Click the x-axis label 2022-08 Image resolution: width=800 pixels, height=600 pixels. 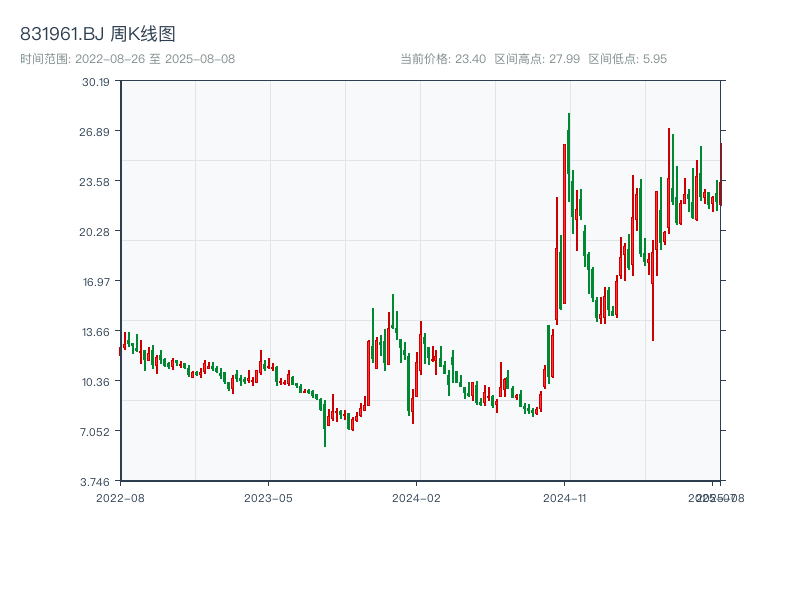120,498
